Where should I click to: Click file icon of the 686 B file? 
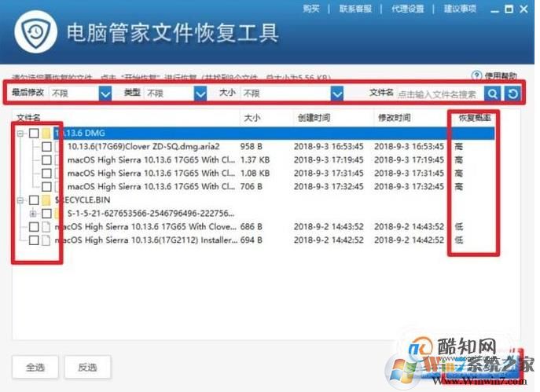click(x=46, y=227)
